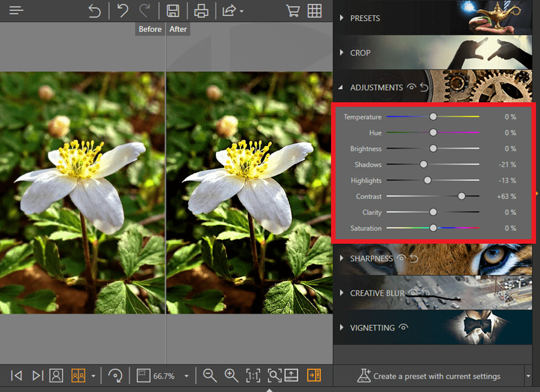Click the Contrast slider handle
Viewport: 540px width, 392px height.
point(461,196)
